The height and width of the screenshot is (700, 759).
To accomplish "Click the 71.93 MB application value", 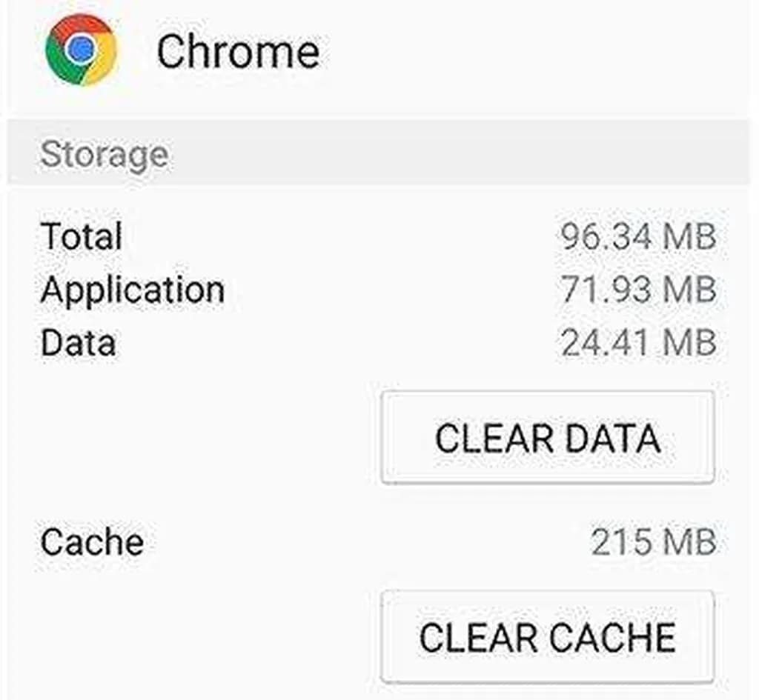I will click(x=638, y=290).
